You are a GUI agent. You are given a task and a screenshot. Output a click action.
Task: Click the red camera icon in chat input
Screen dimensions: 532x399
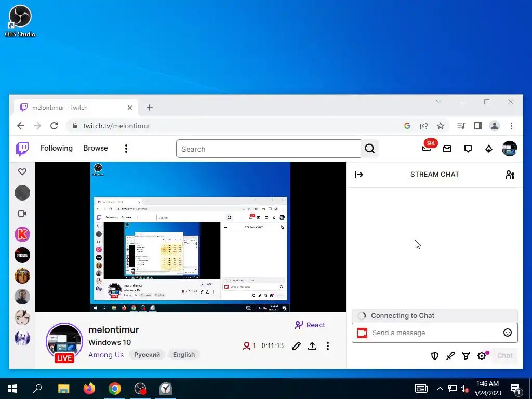pyautogui.click(x=362, y=333)
